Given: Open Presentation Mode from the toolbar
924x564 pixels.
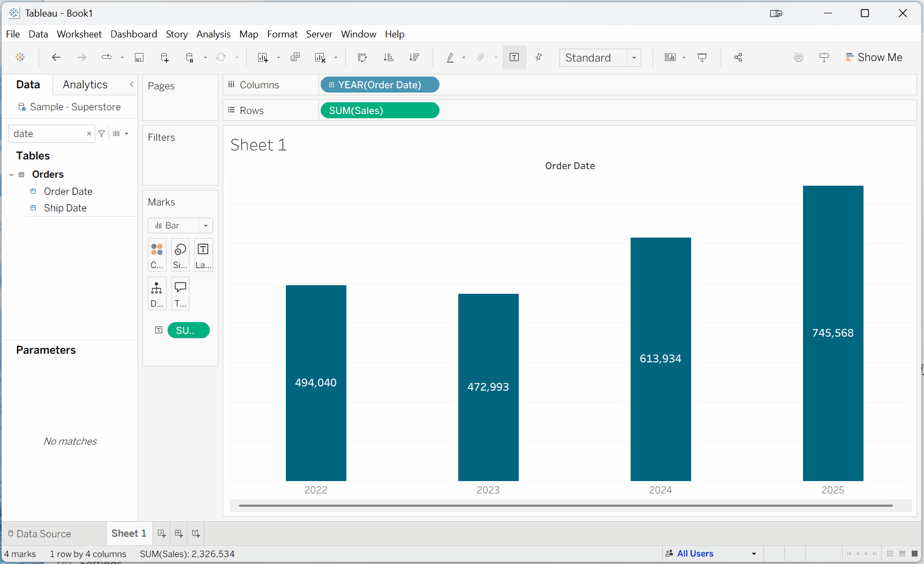Looking at the screenshot, I should pyautogui.click(x=702, y=57).
